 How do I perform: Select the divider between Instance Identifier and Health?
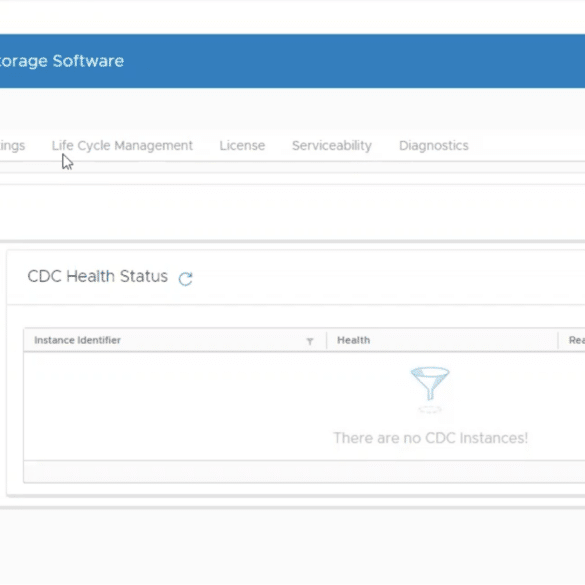click(x=326, y=340)
